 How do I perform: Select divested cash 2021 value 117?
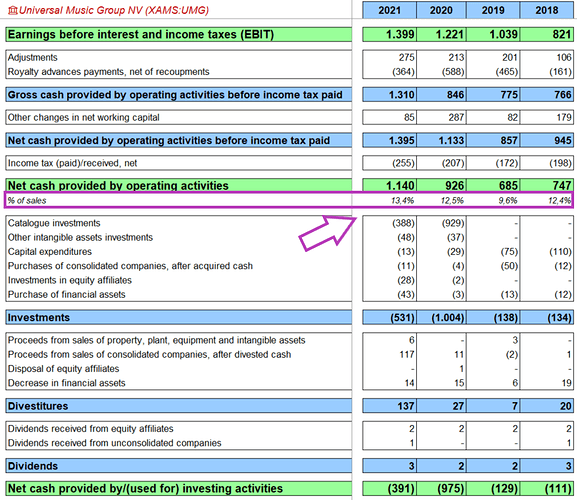(406, 355)
